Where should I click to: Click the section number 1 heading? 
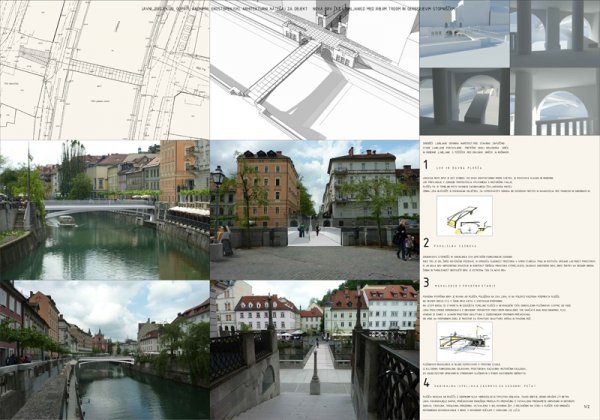427,164
